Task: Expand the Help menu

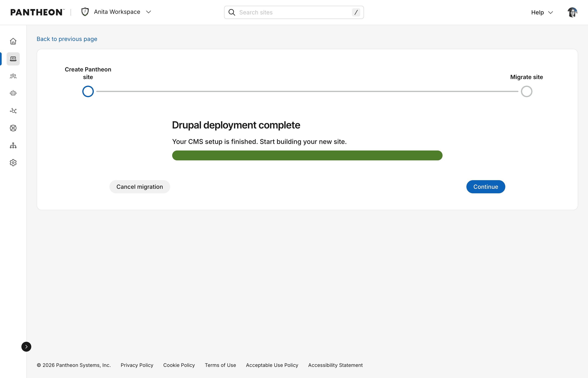Action: click(x=542, y=12)
